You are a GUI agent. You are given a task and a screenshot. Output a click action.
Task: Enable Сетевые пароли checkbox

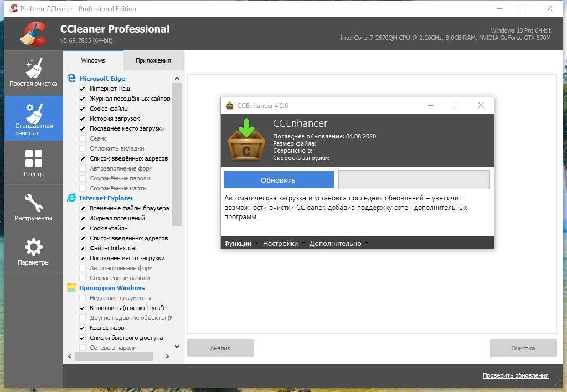click(83, 348)
